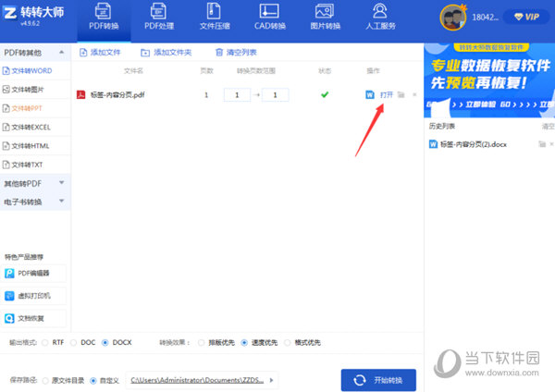Click the 清空列表 button

[236, 53]
